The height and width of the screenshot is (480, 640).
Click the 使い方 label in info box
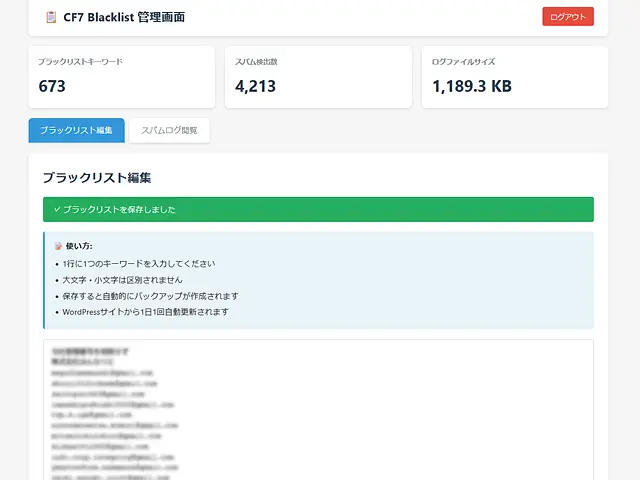[79, 246]
